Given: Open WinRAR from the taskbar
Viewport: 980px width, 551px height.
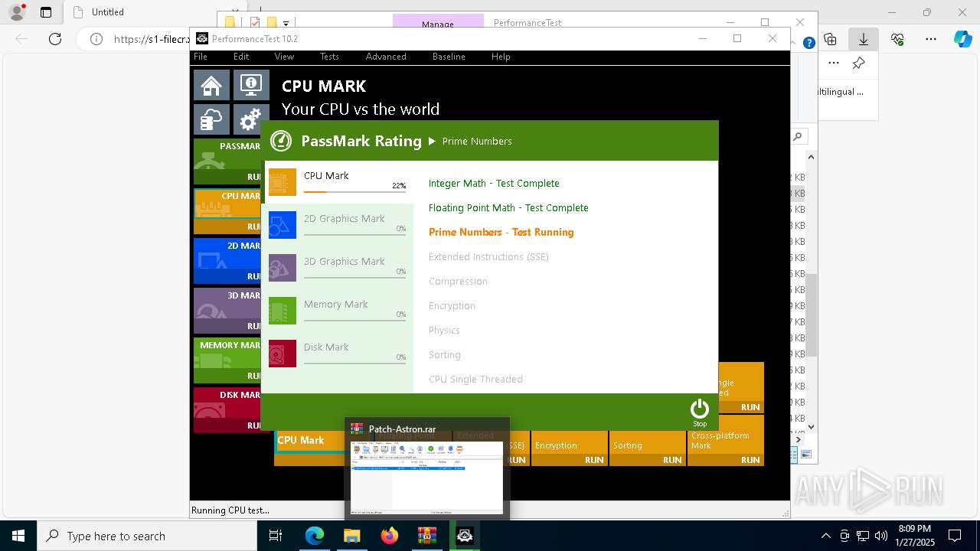Looking at the screenshot, I should [427, 536].
